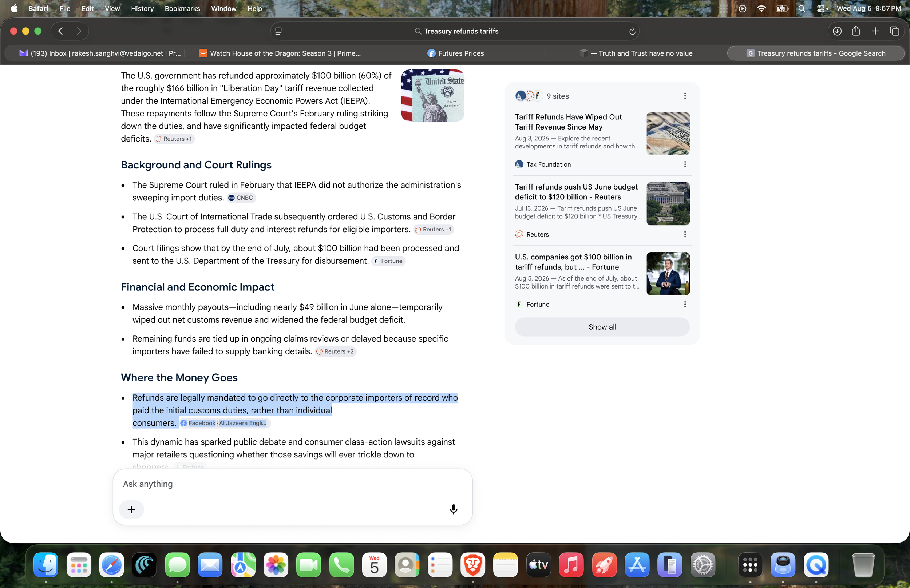Select the Treasury refunds tariffs Google Search tab
The height and width of the screenshot is (588, 910).
816,53
